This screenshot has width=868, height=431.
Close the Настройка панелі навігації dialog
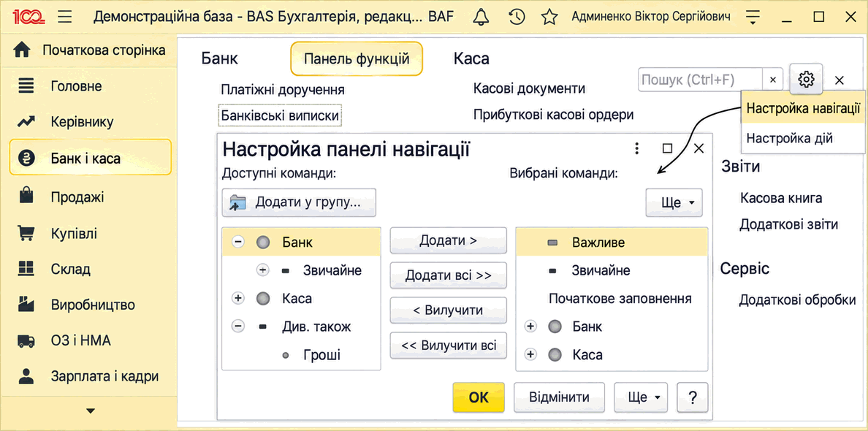point(698,148)
